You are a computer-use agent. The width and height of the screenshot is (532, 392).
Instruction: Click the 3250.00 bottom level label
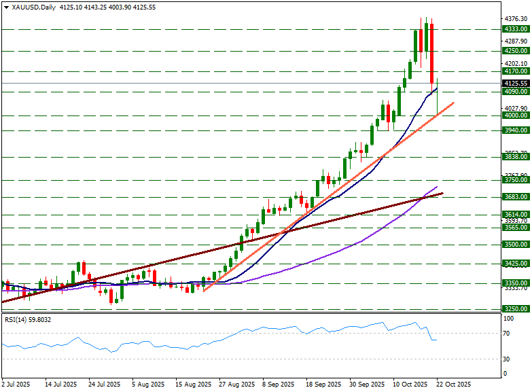point(516,308)
